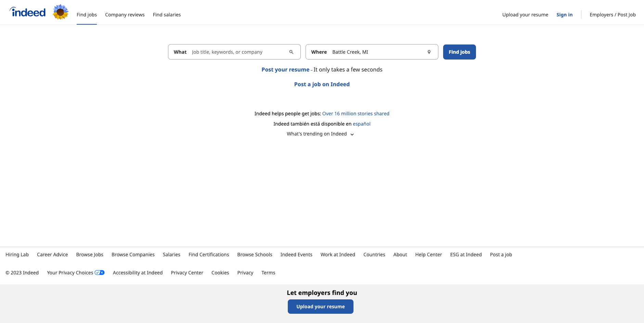Click the Where location field

[376, 52]
